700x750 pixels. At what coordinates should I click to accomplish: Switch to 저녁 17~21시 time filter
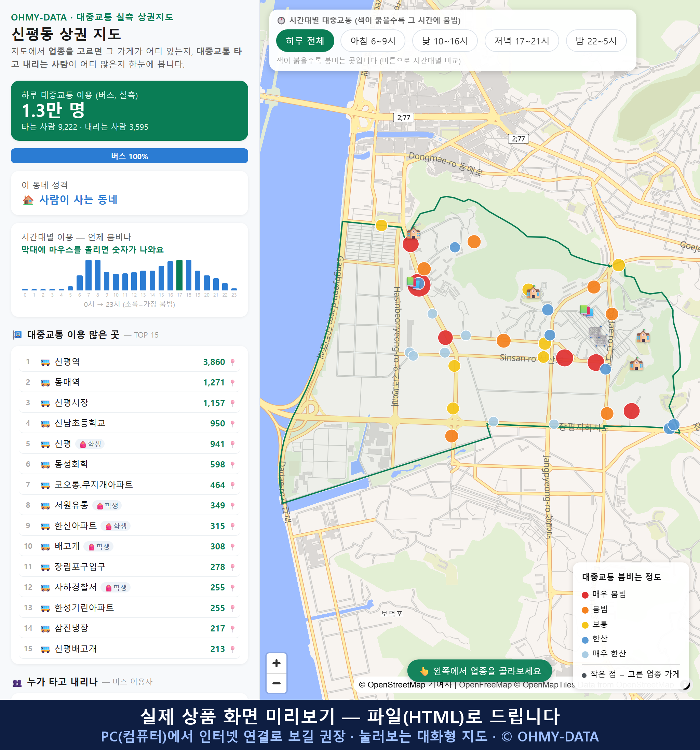tap(521, 41)
